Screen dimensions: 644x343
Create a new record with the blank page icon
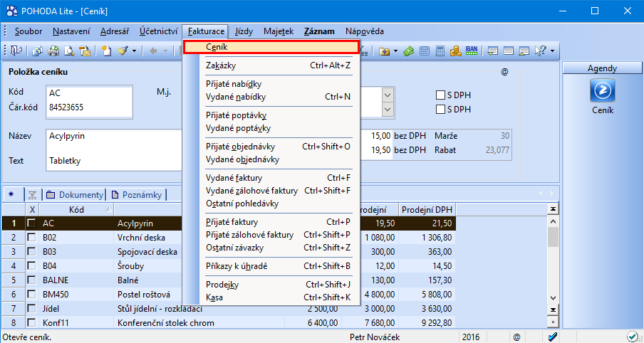point(107,51)
